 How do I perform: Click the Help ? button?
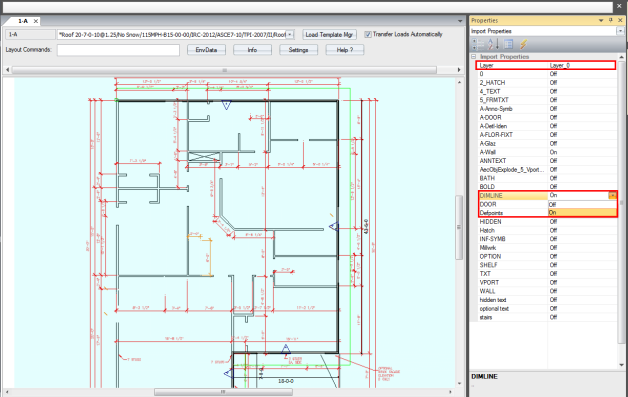345,50
